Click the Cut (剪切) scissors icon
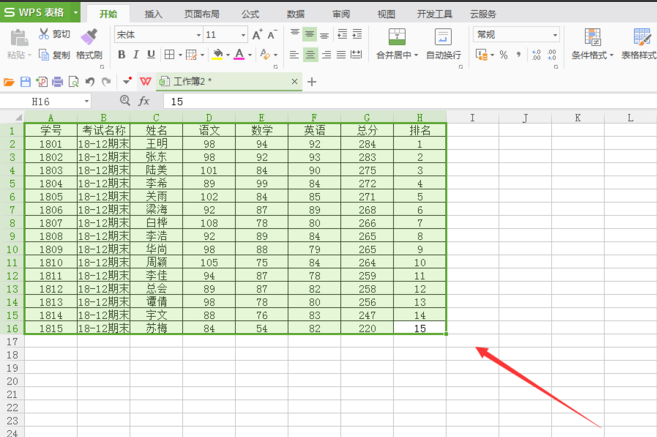Screen dimensions: 657x437 click(45, 34)
